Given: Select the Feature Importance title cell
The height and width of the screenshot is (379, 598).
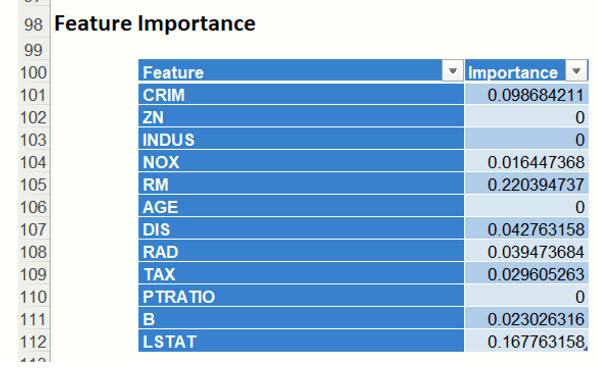Looking at the screenshot, I should [x=155, y=24].
